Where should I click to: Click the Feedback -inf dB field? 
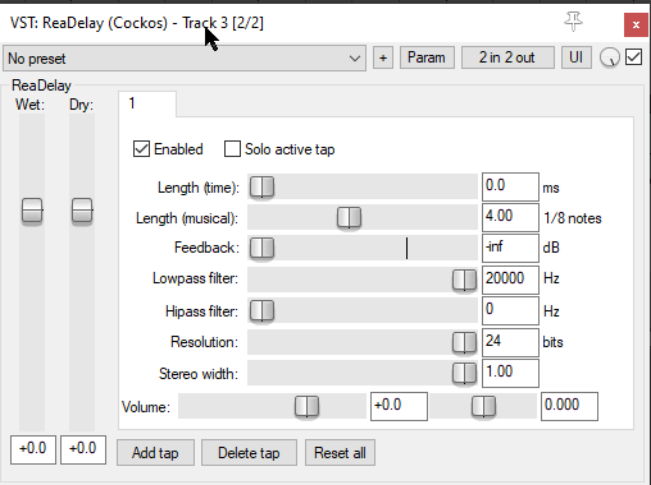click(x=510, y=248)
